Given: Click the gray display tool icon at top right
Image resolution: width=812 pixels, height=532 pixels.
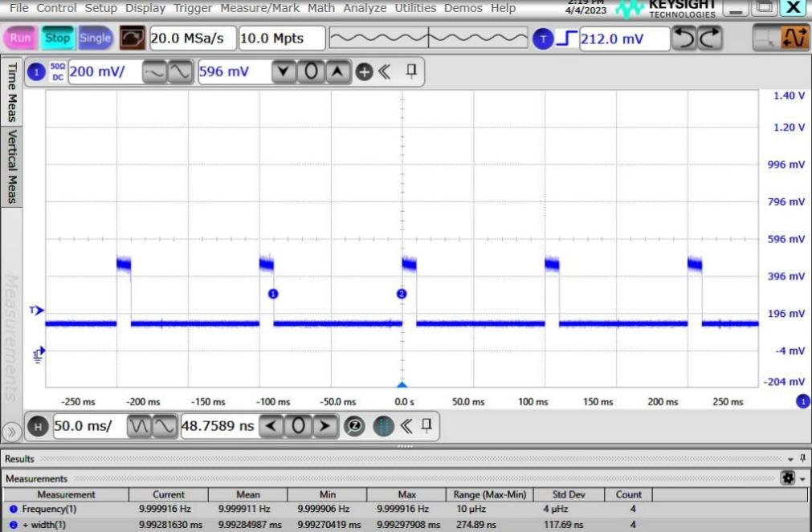Looking at the screenshot, I should (766, 37).
